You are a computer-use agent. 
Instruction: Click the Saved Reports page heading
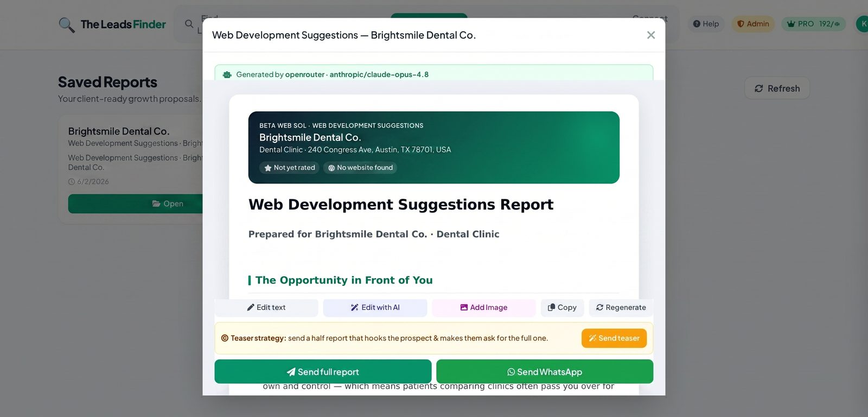pyautogui.click(x=107, y=82)
